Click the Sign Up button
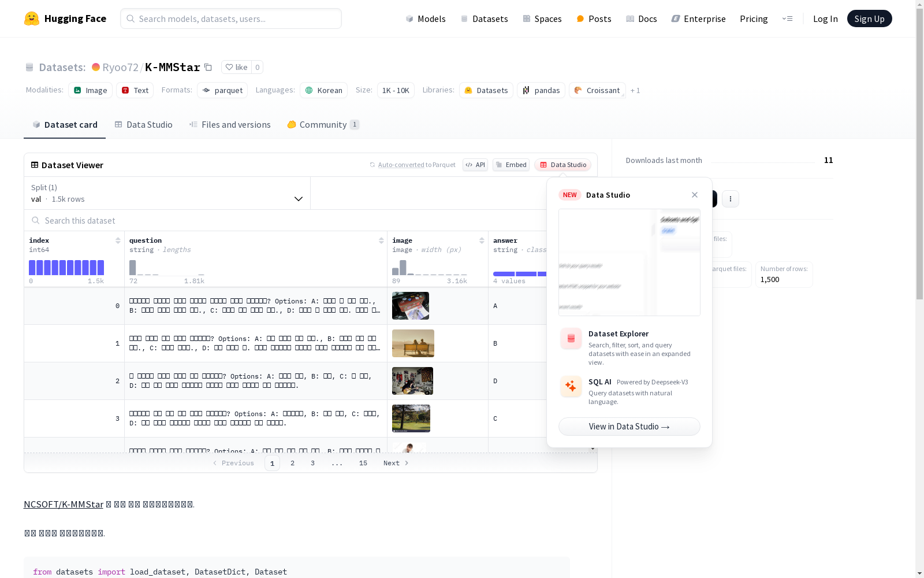Viewport: 924px width, 578px height. (x=869, y=18)
